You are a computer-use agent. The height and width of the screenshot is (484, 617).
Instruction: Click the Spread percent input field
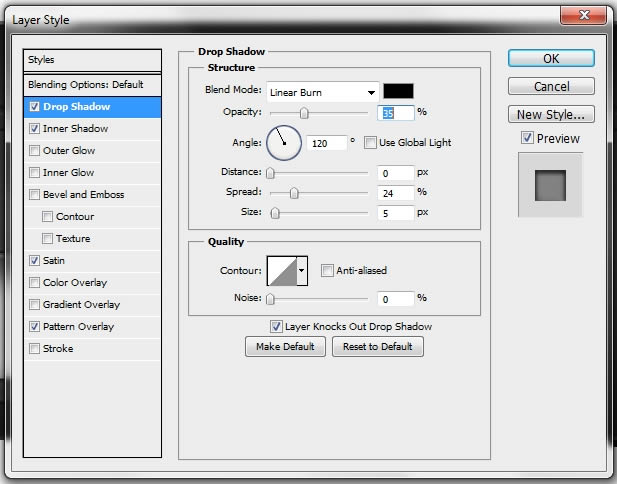395,193
